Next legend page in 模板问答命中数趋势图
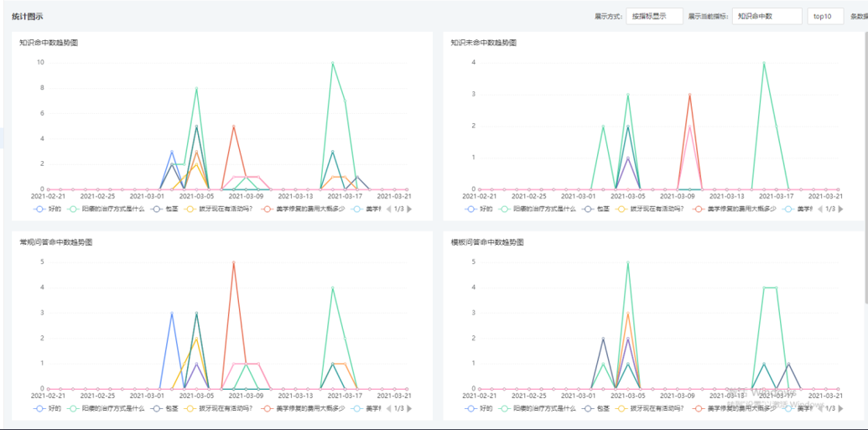 pyautogui.click(x=841, y=408)
